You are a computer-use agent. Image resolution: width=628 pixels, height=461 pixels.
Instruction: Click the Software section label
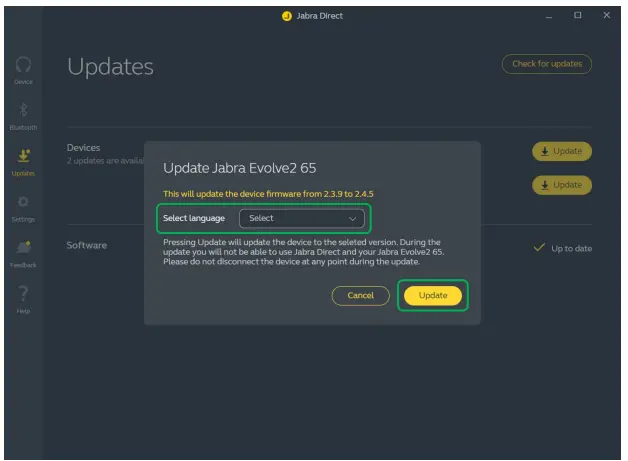coord(87,245)
